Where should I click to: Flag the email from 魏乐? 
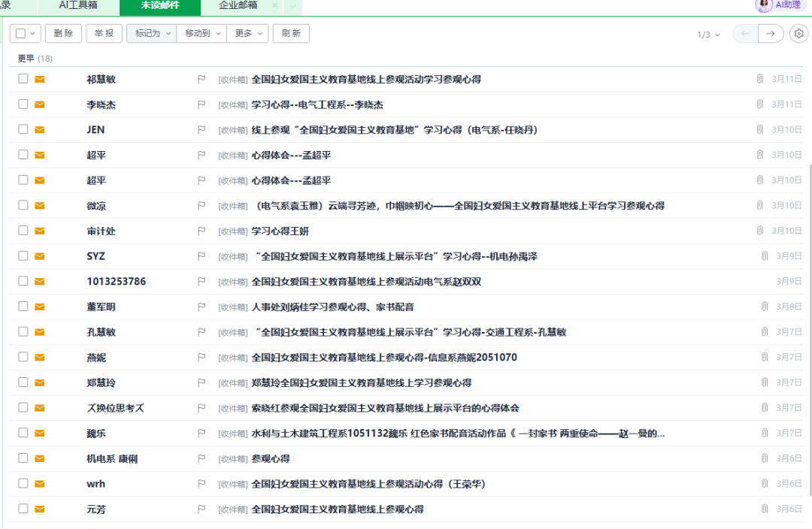pyautogui.click(x=201, y=434)
